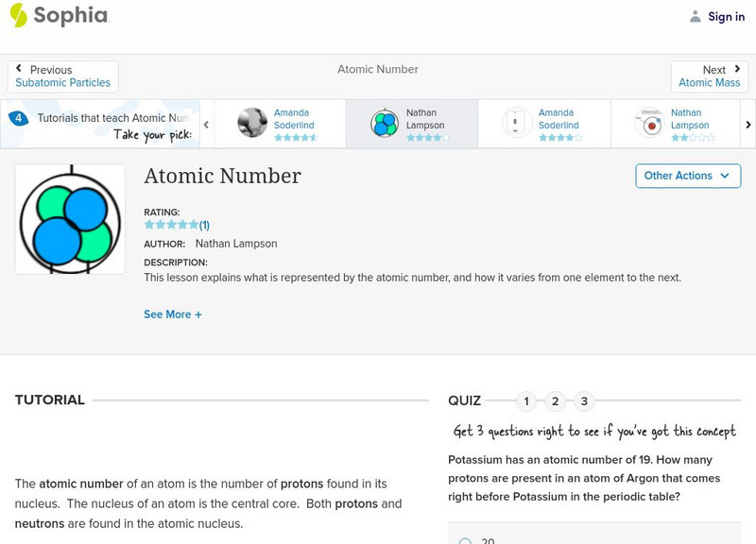Select the radio button for answer 20

pos(465,541)
